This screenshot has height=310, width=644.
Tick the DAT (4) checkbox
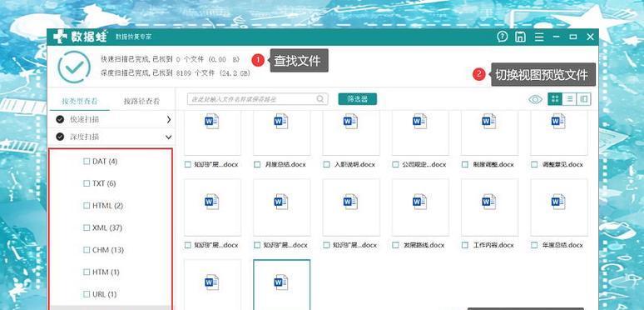coord(87,162)
